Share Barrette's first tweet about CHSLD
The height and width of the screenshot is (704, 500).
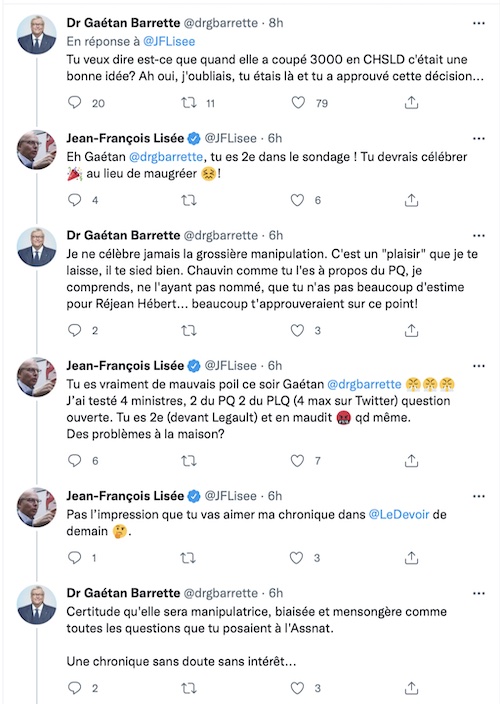[x=411, y=103]
